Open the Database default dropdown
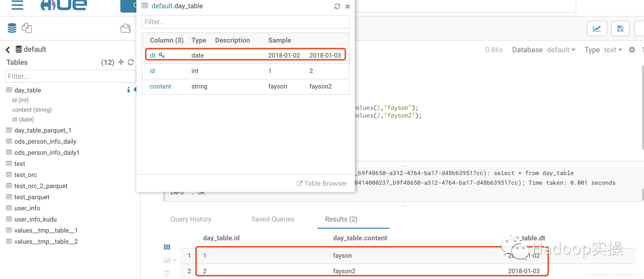This screenshot has width=644, height=279. (x=561, y=50)
